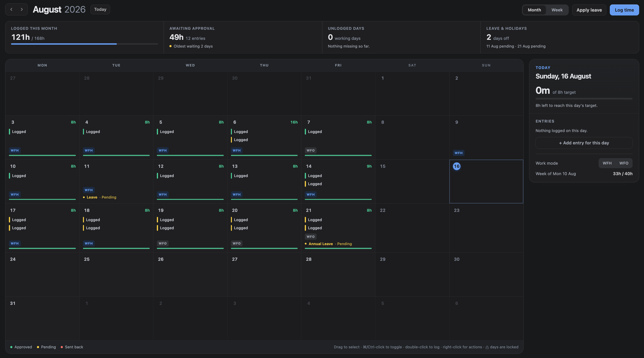
Task: Open the Logged entry on 7 August
Action: tap(338, 132)
